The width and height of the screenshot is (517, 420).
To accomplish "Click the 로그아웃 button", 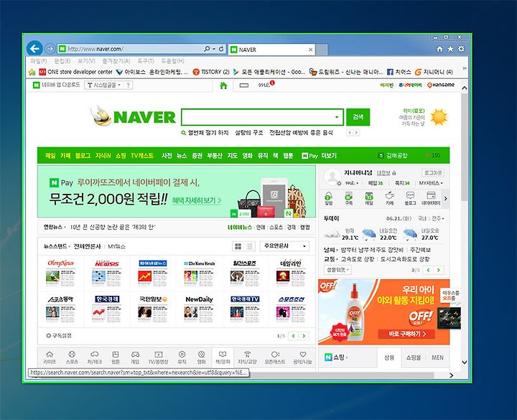I will coord(433,173).
